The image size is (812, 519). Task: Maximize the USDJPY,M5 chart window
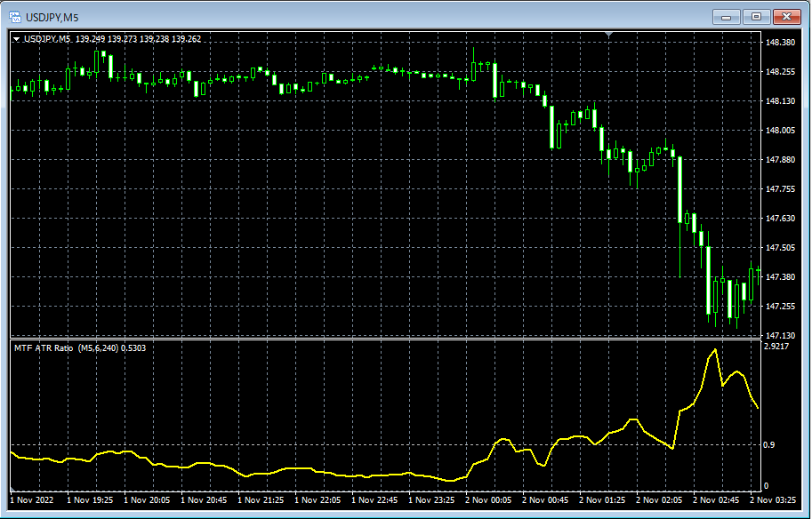click(756, 17)
